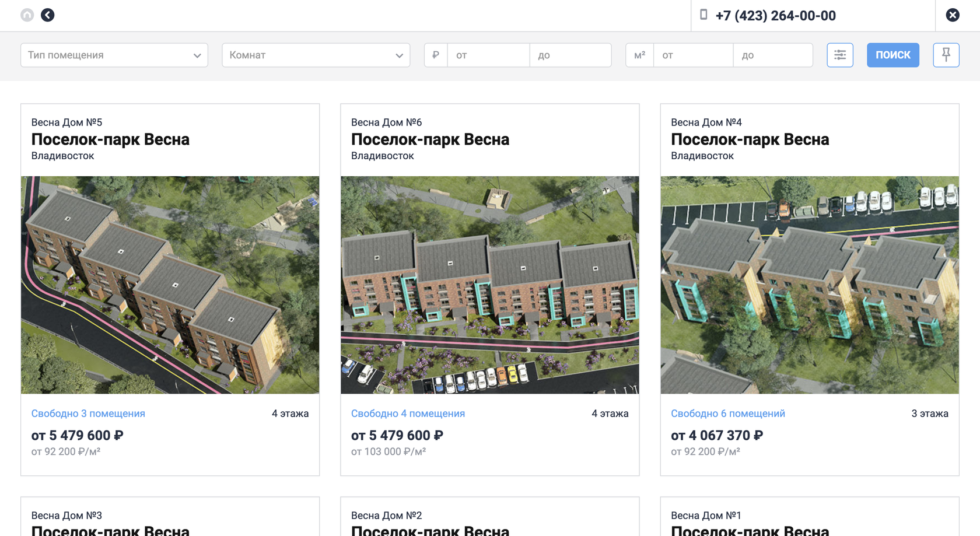Click the ruble currency icon

pyautogui.click(x=436, y=55)
